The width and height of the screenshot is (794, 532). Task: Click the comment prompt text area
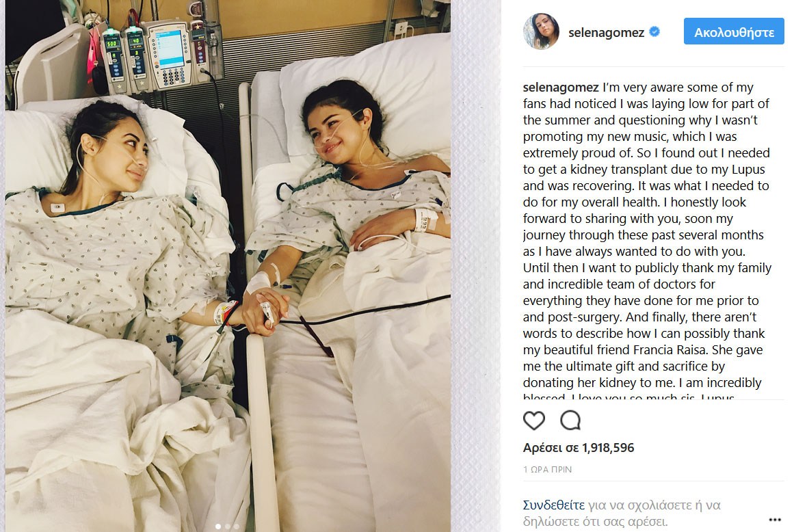(x=622, y=513)
